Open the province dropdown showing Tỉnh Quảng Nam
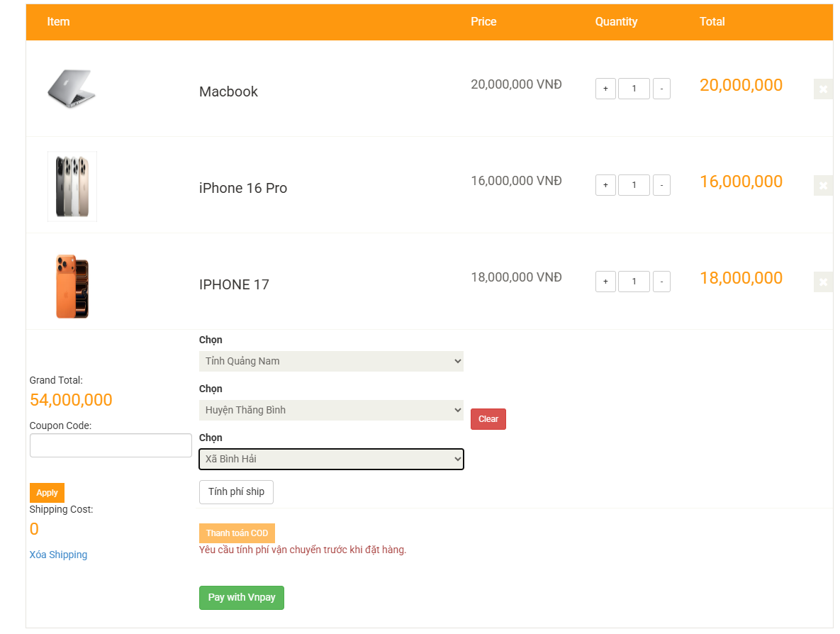This screenshot has width=840, height=634. pyautogui.click(x=331, y=361)
